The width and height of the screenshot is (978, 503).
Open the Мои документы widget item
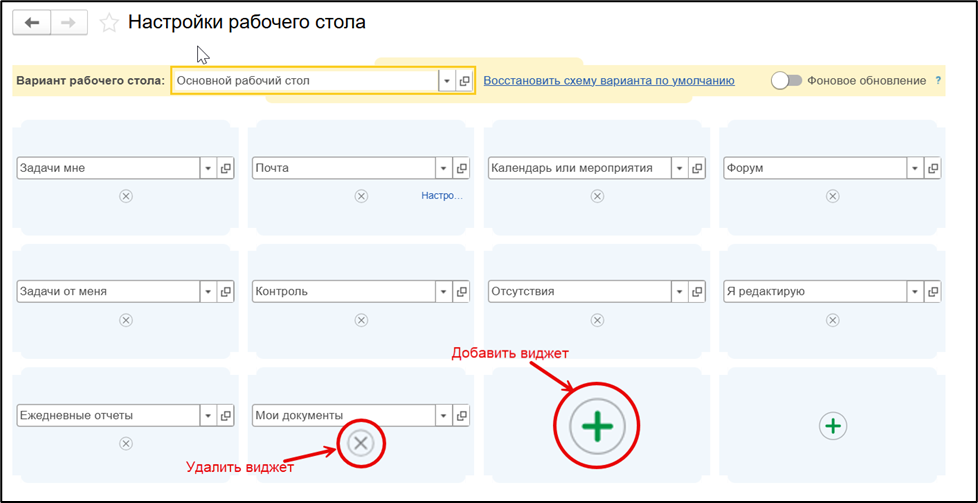(461, 415)
